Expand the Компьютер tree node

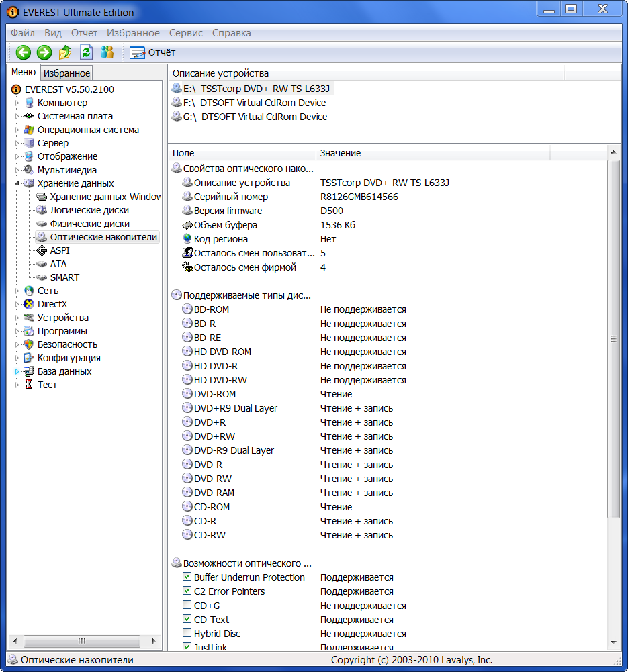tap(17, 103)
